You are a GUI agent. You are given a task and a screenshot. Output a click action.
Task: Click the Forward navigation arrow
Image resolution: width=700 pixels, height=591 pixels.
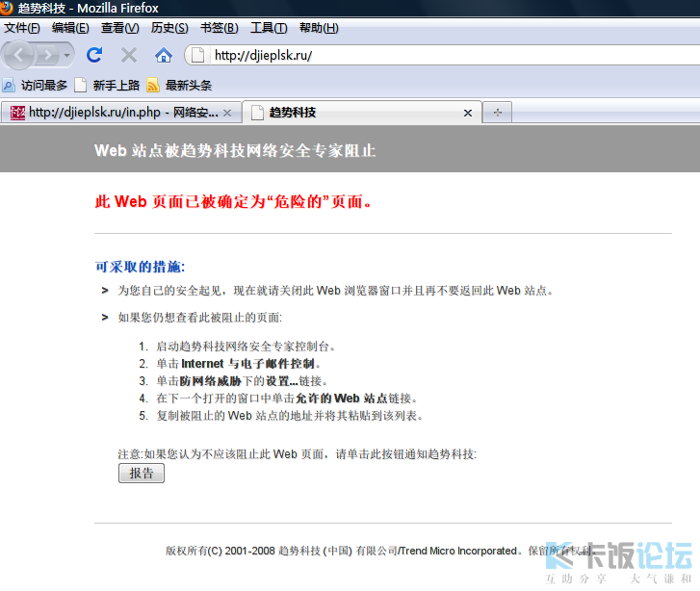click(46, 56)
